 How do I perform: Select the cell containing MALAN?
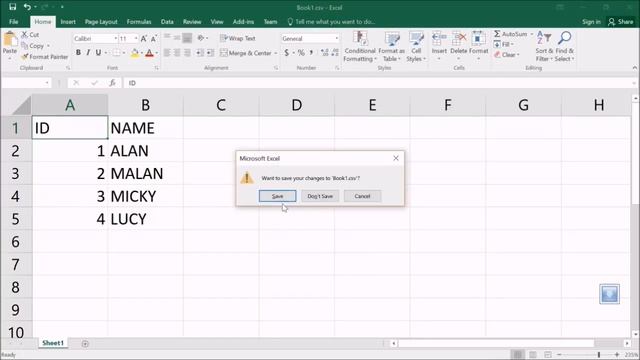pyautogui.click(x=145, y=173)
